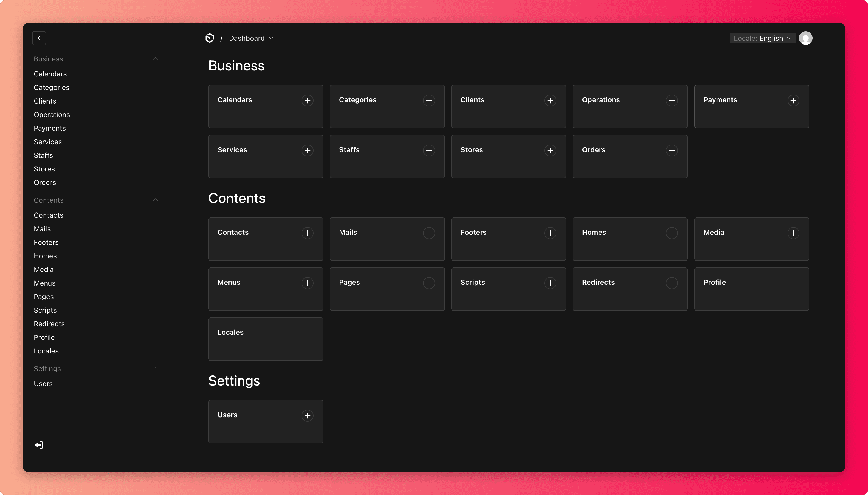Open Services in the sidebar
The image size is (868, 495).
click(x=48, y=142)
